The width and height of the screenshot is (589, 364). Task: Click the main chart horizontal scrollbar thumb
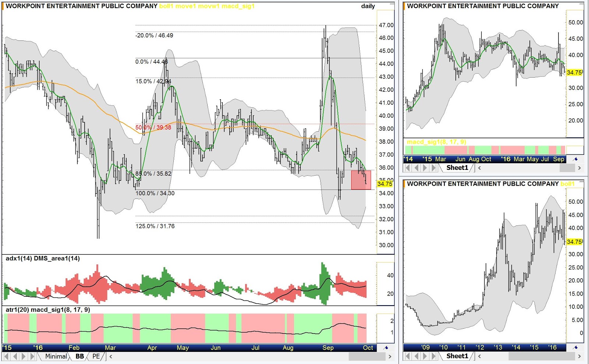(367, 356)
